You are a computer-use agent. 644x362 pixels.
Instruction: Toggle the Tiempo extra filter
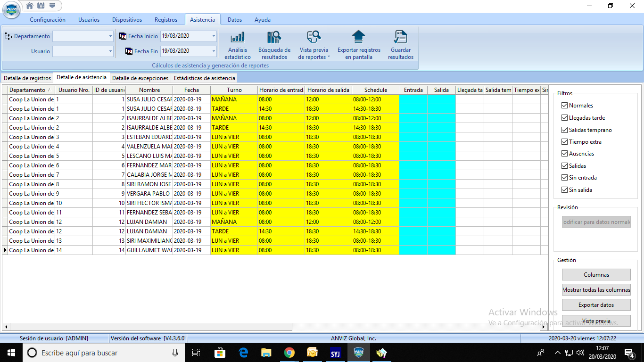[565, 142]
